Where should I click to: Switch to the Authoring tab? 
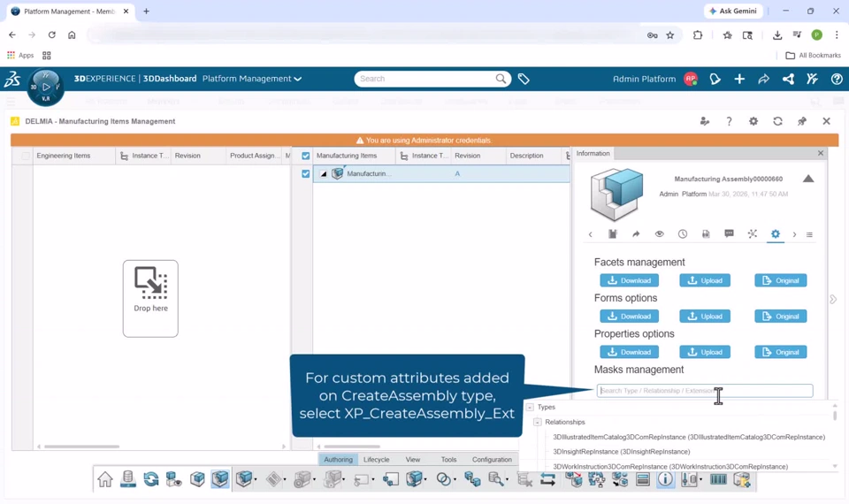point(338,459)
